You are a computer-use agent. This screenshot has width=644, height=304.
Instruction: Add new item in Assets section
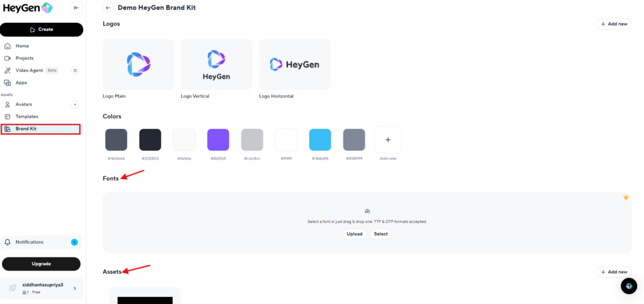614,272
